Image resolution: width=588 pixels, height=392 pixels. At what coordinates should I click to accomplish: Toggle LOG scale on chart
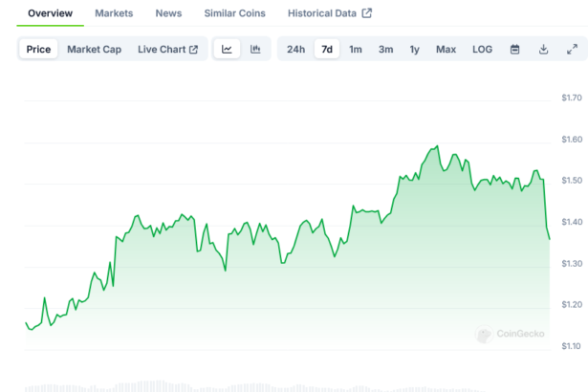[x=483, y=49]
